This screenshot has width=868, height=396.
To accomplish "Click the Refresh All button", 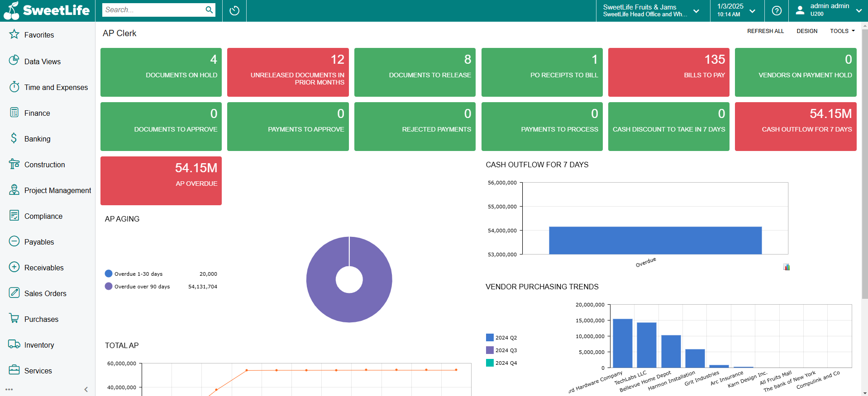I will (765, 31).
